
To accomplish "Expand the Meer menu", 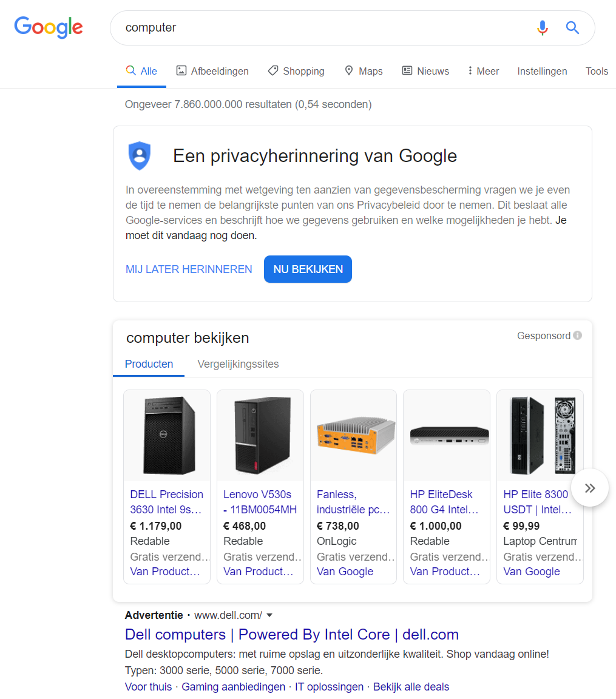I will pyautogui.click(x=483, y=71).
